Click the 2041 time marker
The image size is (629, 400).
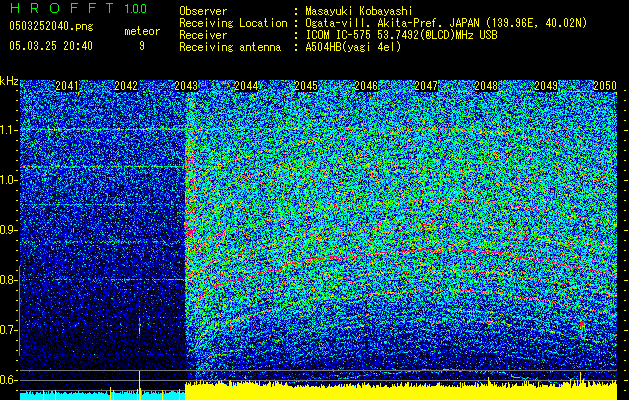(x=67, y=86)
